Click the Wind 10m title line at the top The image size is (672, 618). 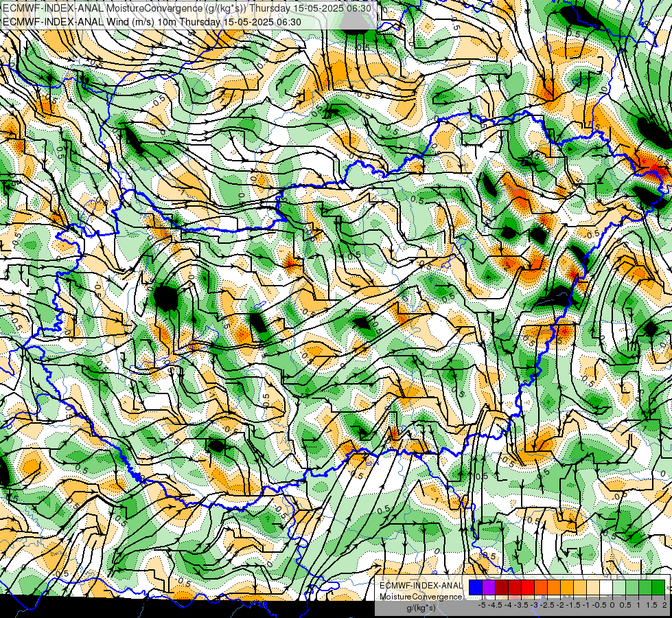tap(152, 22)
